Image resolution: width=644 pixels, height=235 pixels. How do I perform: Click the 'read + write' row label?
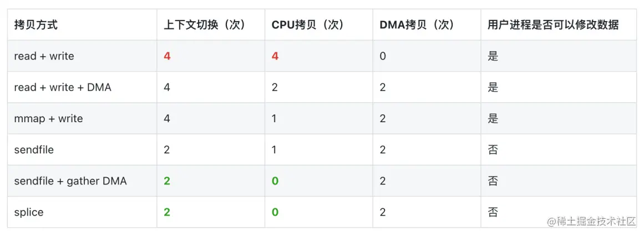point(44,56)
